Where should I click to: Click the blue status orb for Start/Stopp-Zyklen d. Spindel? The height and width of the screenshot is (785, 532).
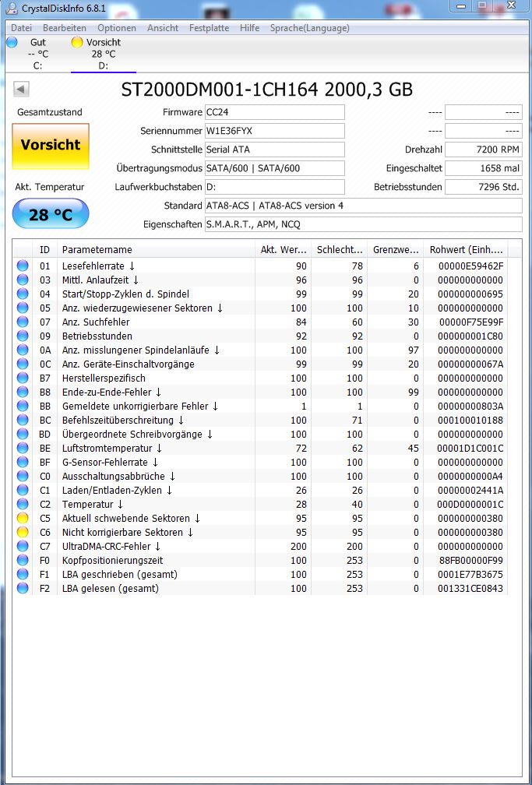pos(23,294)
